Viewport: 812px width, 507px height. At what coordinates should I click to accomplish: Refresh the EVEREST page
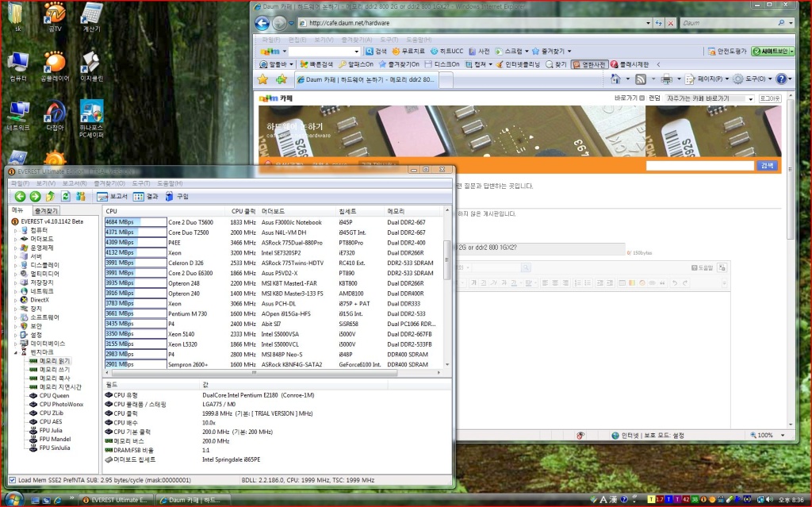click(x=65, y=197)
